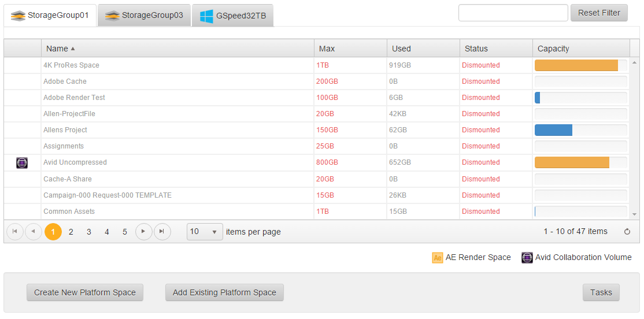644x319 pixels.
Task: Click the StorageGroup01 tab's stack icon
Action: point(18,16)
